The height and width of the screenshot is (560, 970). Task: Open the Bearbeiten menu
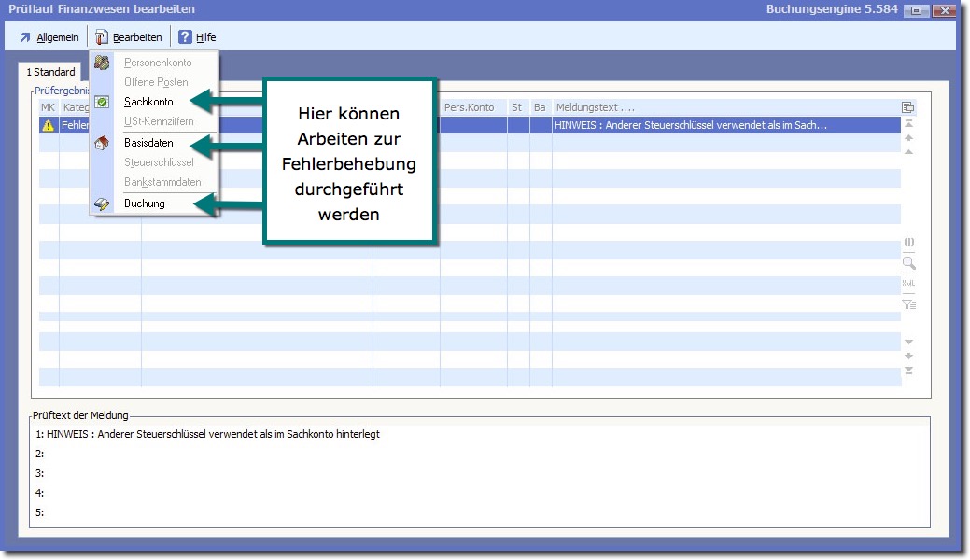point(128,37)
